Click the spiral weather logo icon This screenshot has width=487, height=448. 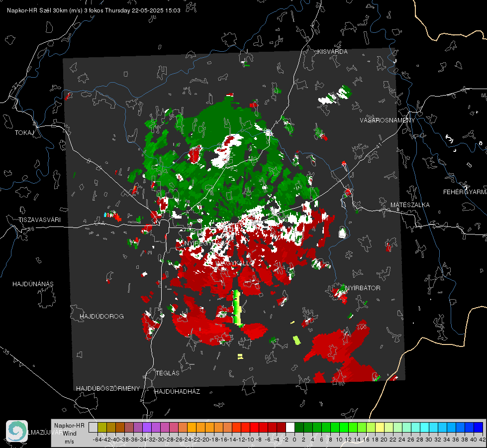pos(17,431)
